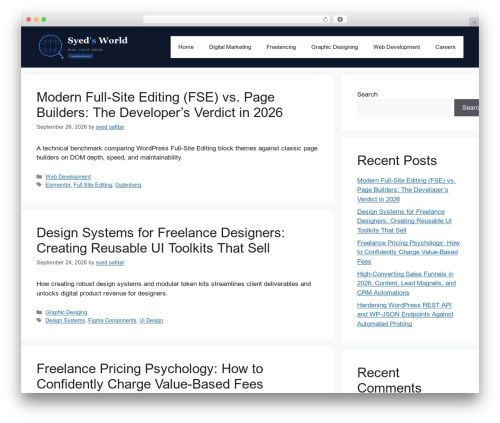This screenshot has width=500, height=423.
Task: Click the browser address bar
Action: [237, 20]
